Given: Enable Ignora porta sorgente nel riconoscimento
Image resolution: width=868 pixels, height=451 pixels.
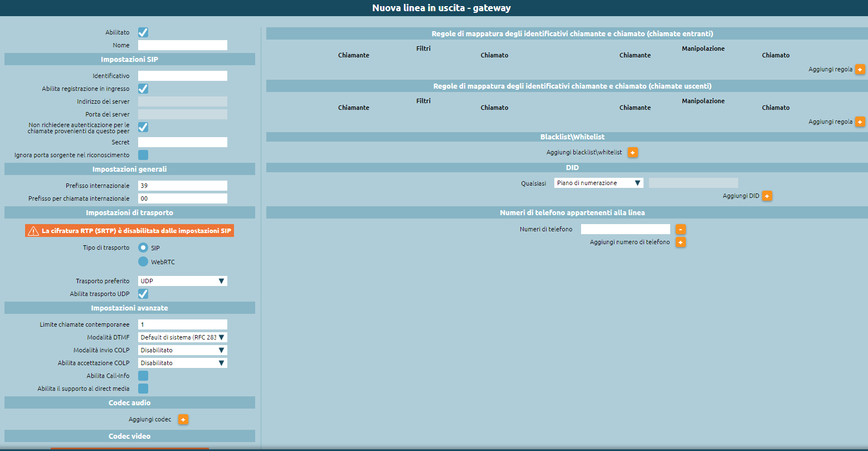Looking at the screenshot, I should tap(143, 155).
